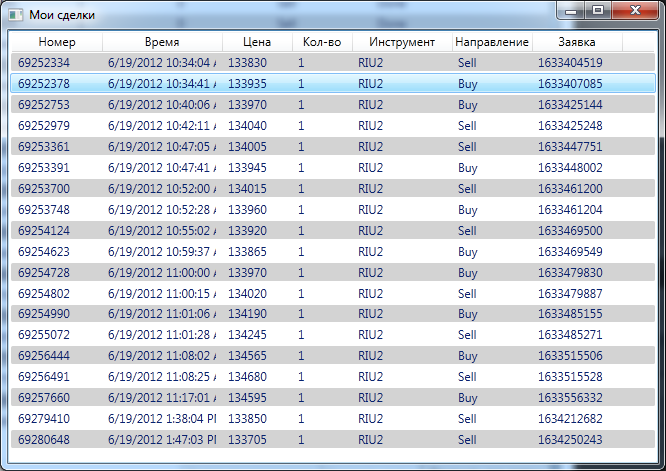Image resolution: width=666 pixels, height=471 pixels.
Task: Maximize the Мои сделки window
Action: [598, 10]
